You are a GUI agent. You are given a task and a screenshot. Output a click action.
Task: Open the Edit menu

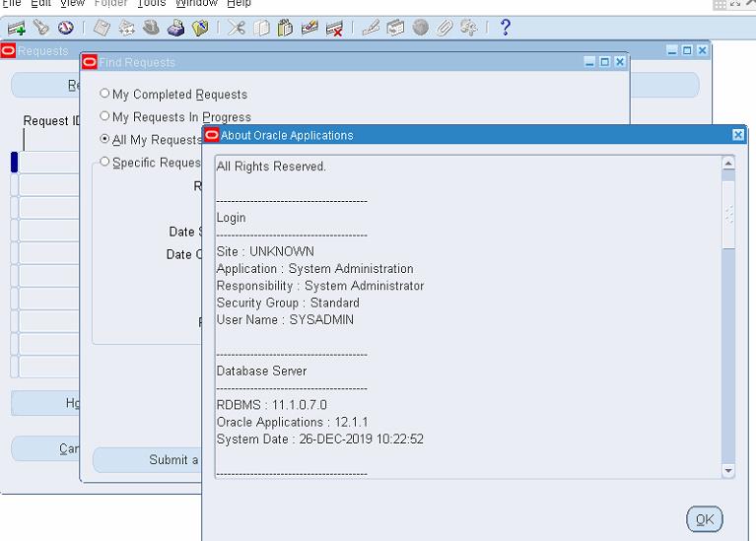tap(41, 3)
